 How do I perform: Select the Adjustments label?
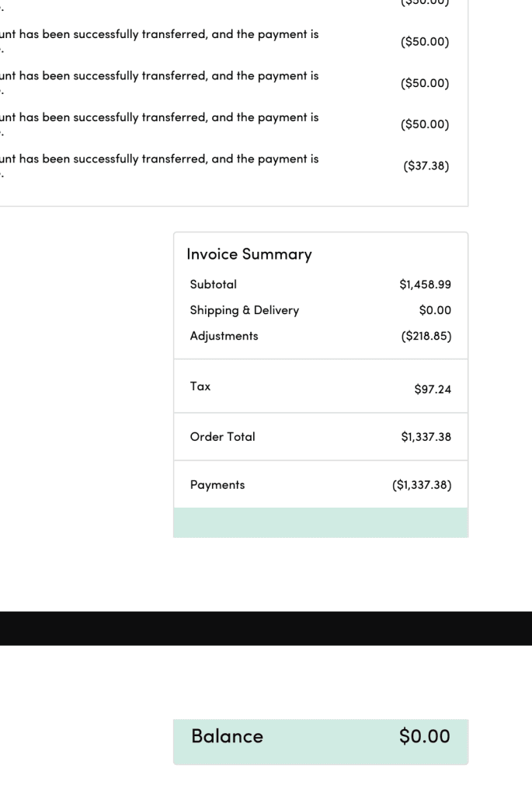[224, 337]
